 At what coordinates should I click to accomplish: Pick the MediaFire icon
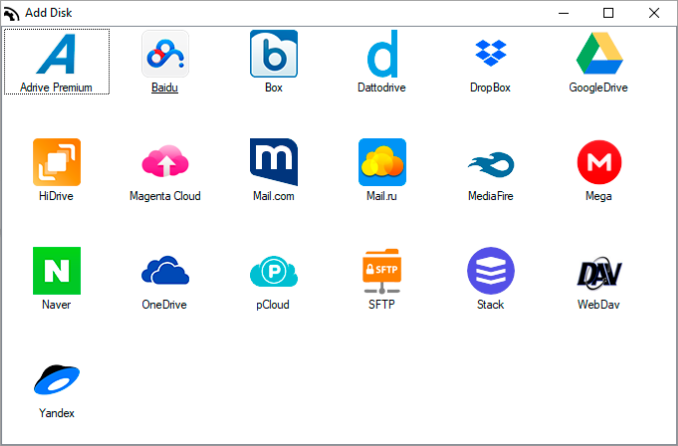tap(490, 162)
